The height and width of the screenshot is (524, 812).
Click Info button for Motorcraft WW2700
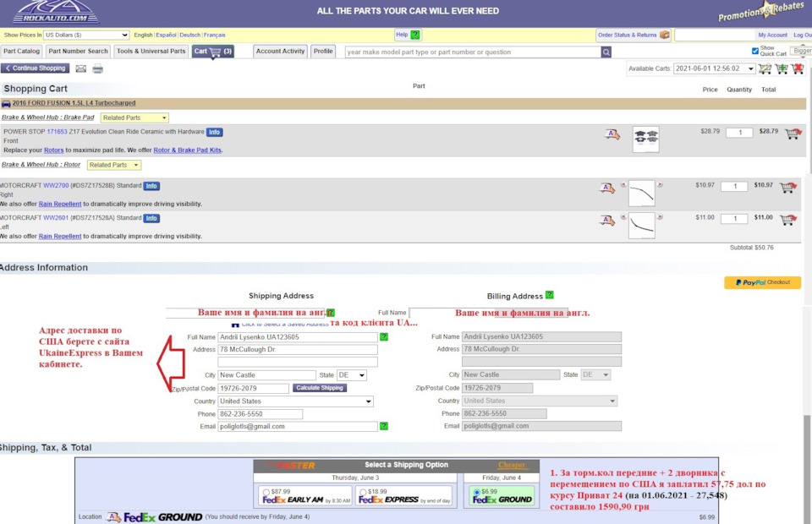(x=151, y=186)
